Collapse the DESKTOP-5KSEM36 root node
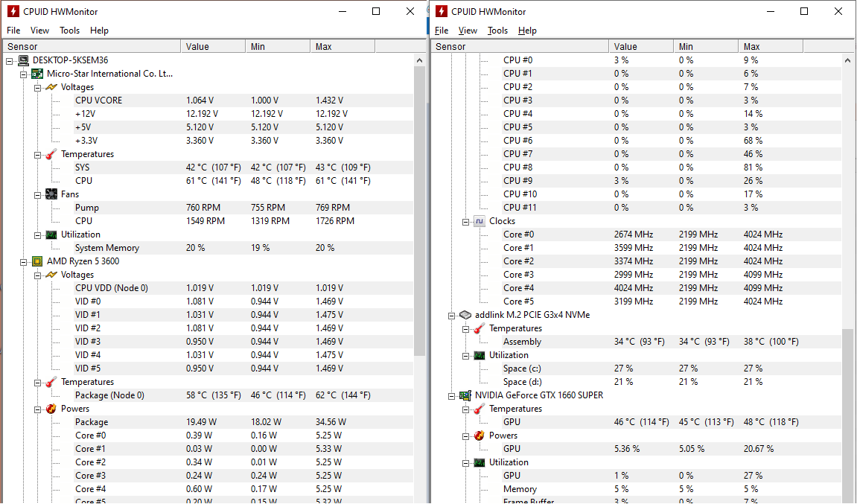Viewport: 857px width, 504px height. tap(9, 61)
